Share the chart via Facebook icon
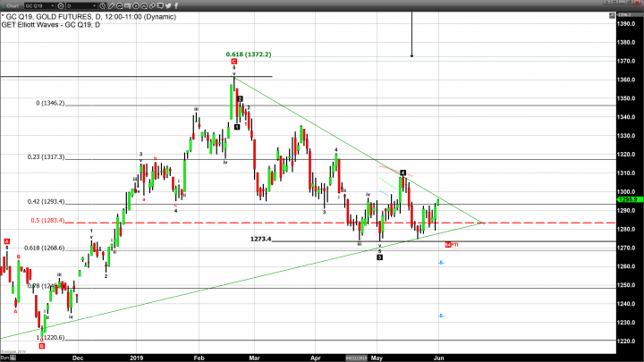The height and width of the screenshot is (362, 644). pos(176,5)
